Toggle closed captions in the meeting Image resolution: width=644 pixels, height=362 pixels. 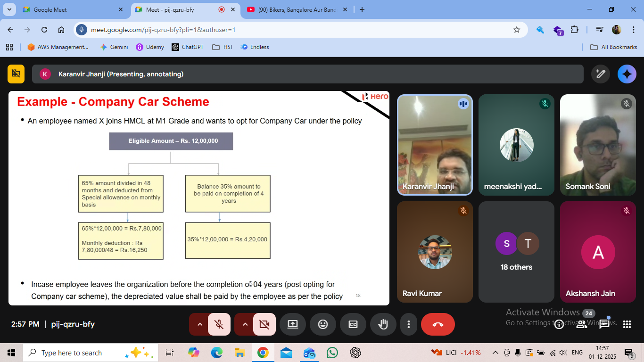click(x=353, y=324)
